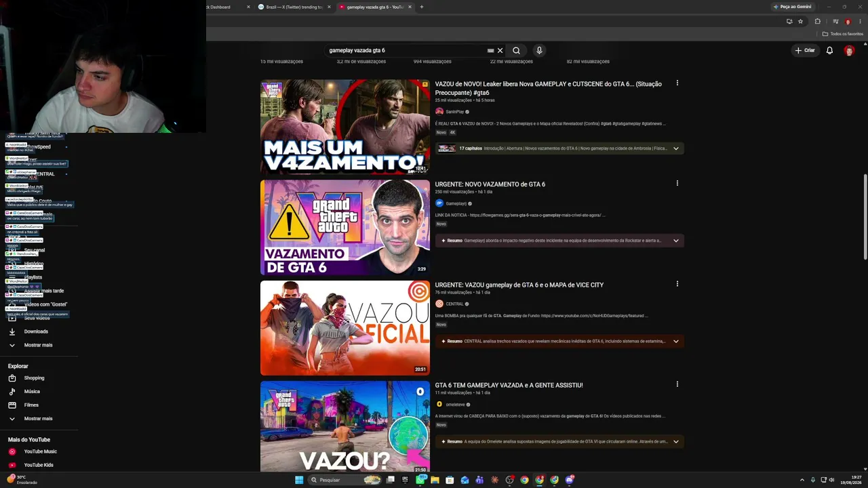Image resolution: width=868 pixels, height=488 pixels.
Task: Open YouTube Music from the sidebar
Action: (39, 451)
